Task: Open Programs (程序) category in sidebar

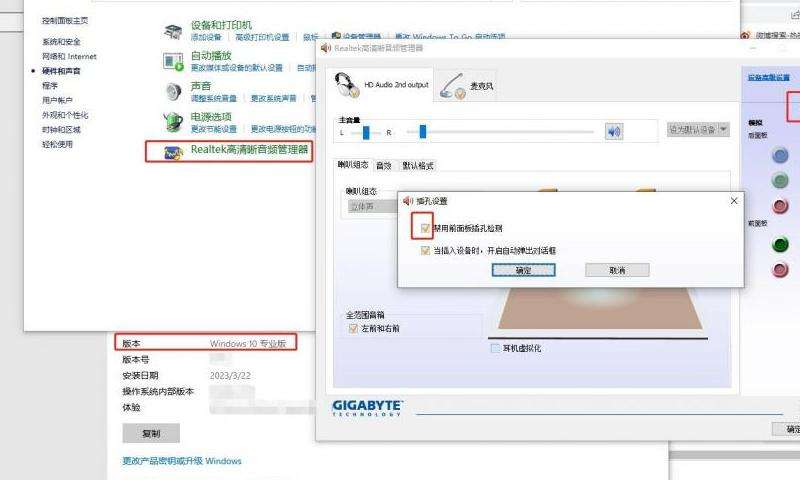Action: (x=50, y=86)
